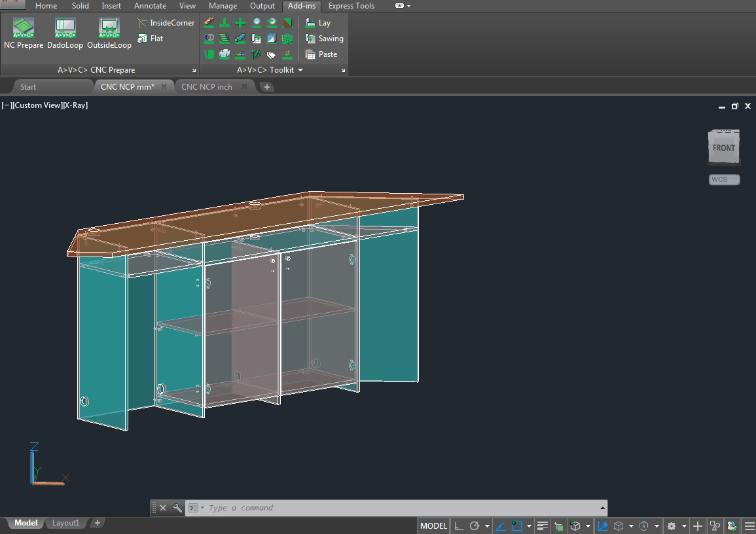Activate the Flat tool
756x534 pixels.
pos(150,39)
